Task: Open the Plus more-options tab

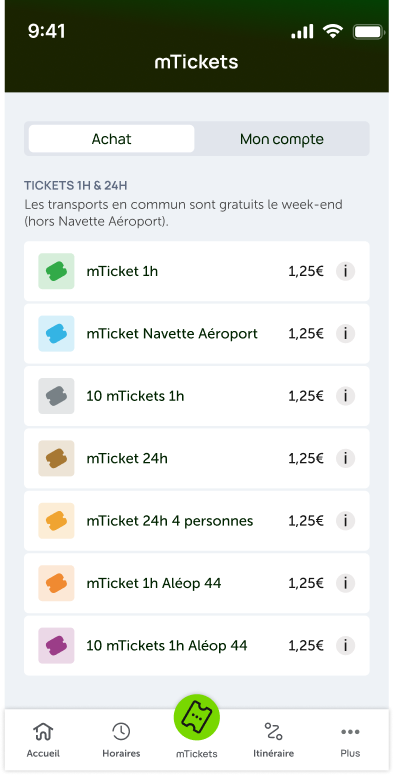Action: point(350,740)
